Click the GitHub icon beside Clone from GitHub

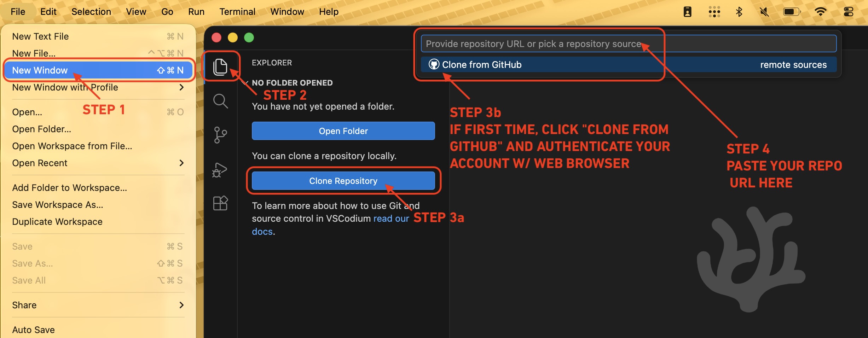tap(434, 64)
